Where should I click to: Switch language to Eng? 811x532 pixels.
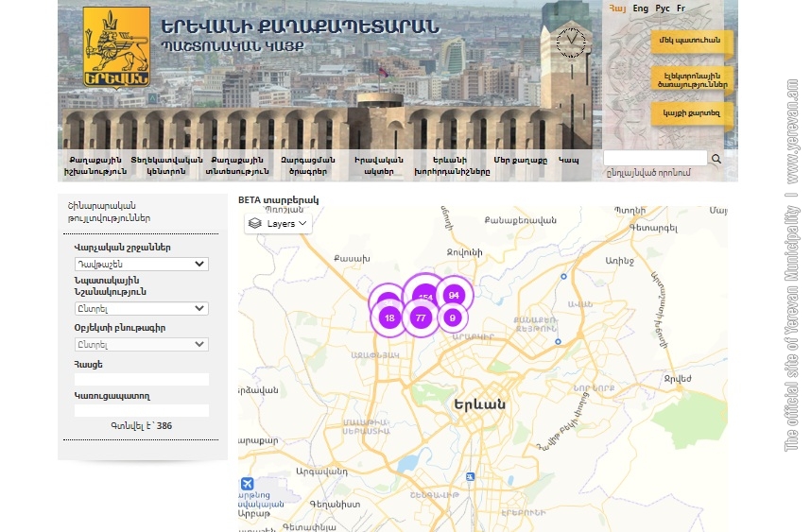[640, 9]
